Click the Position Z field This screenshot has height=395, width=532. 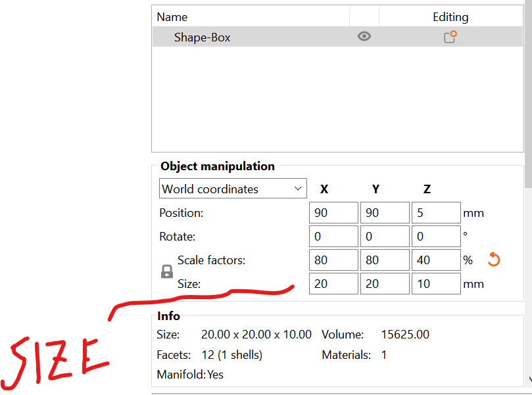click(436, 212)
